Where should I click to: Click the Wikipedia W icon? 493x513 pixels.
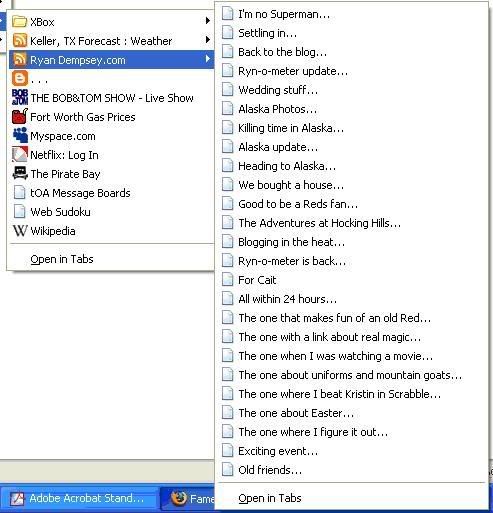tap(19, 231)
